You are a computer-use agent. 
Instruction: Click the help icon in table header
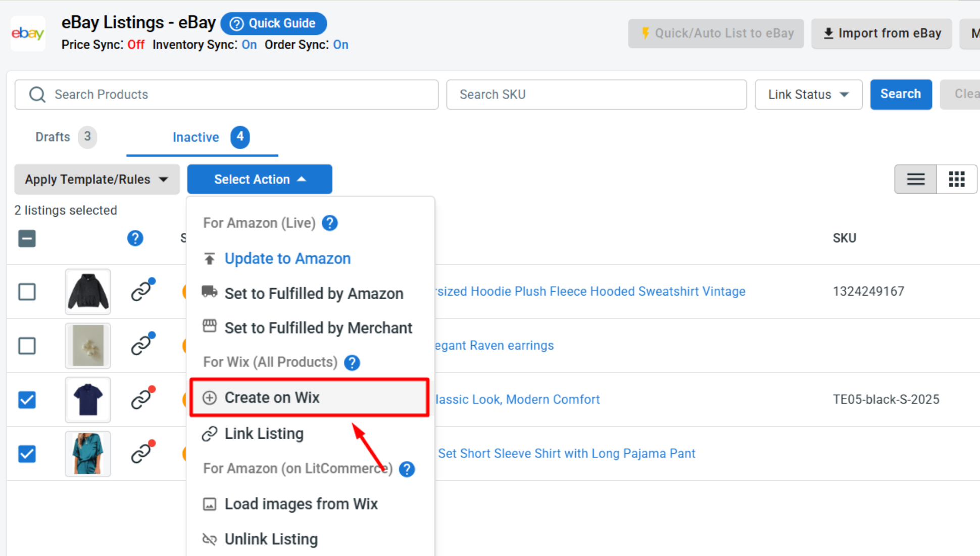click(135, 238)
